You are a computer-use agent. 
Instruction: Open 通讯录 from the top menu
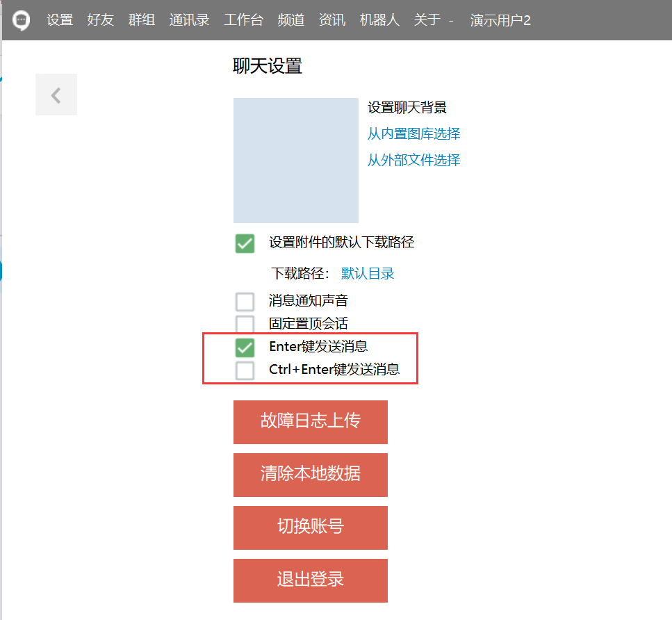pos(189,20)
